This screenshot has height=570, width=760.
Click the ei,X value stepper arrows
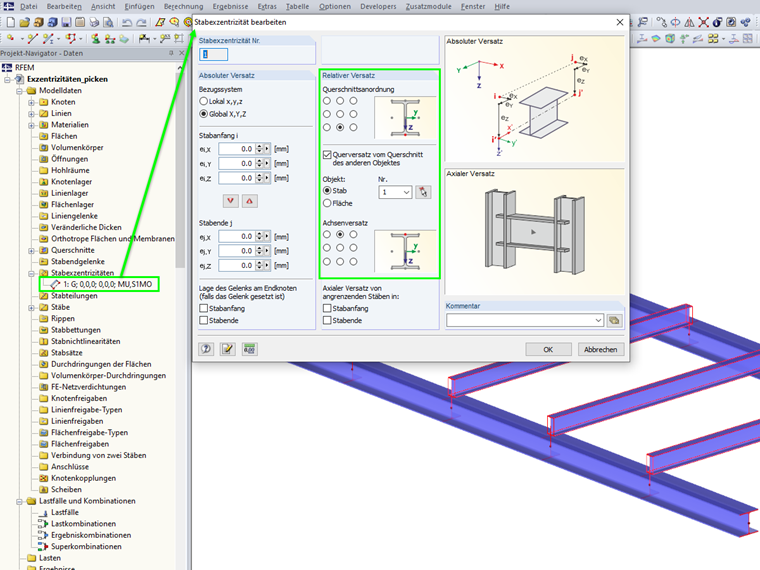coord(259,149)
